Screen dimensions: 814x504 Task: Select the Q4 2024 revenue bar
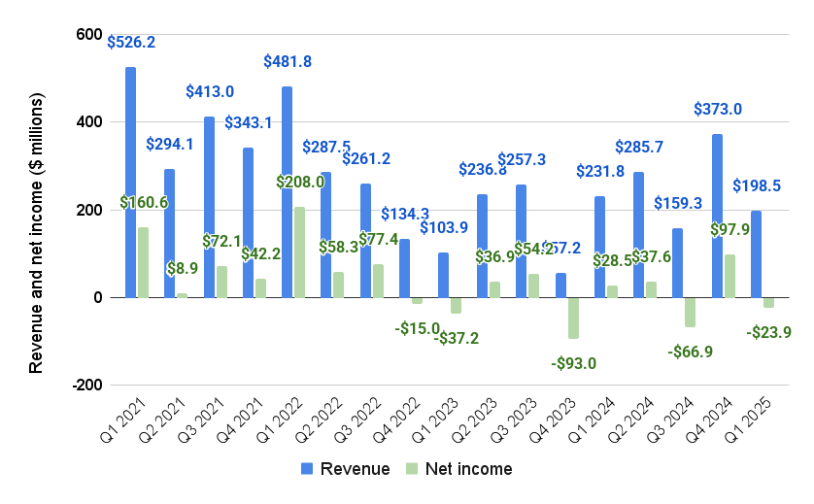[717, 216]
